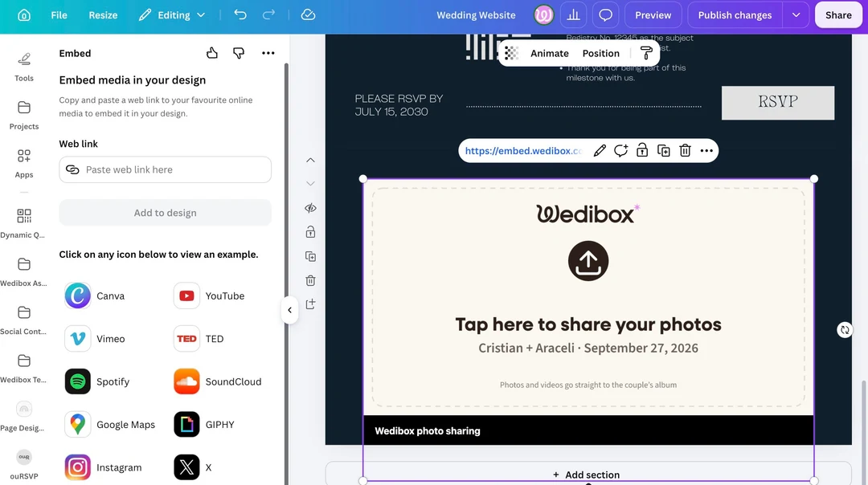Open comments speech bubble icon
Screen dimensions: 868x485
click(x=606, y=15)
